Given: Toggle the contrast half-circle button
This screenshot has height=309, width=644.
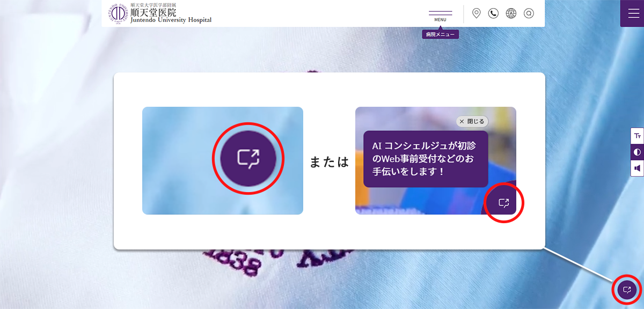Looking at the screenshot, I should (x=637, y=152).
